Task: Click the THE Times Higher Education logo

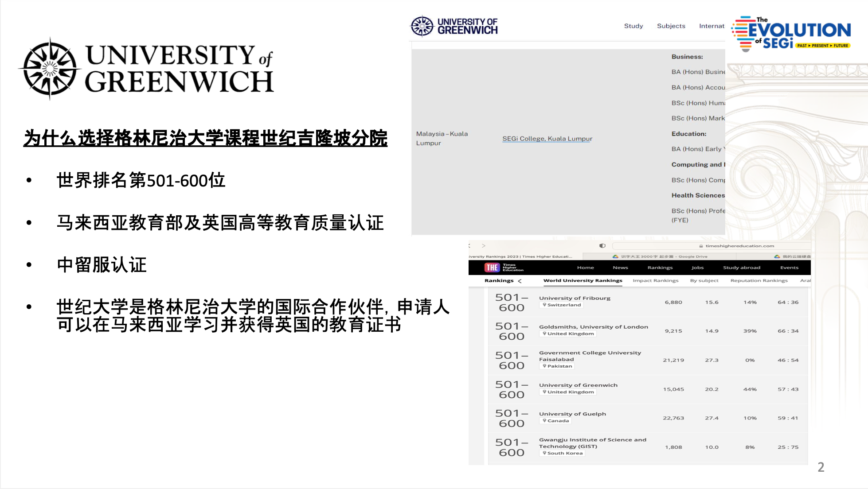Action: 504,268
